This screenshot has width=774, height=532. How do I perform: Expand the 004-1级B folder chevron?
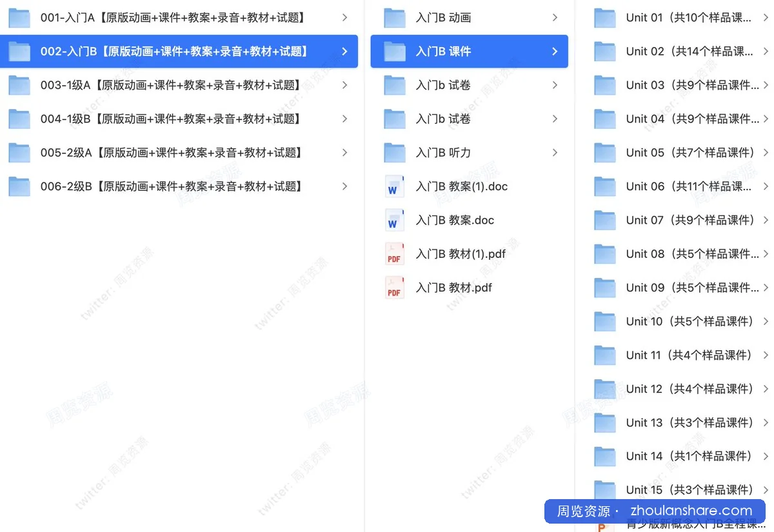click(x=345, y=119)
